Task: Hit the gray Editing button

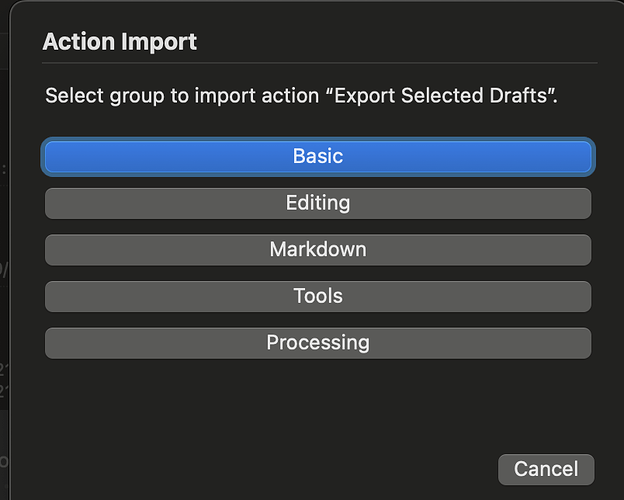Action: (318, 203)
